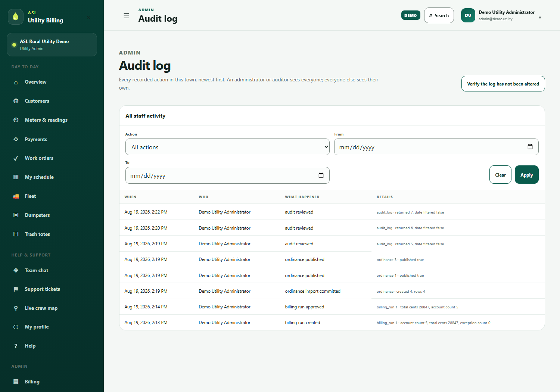This screenshot has width=560, height=392.
Task: Select the Aug 19, 2026, 2:22 PM row
Action: pyautogui.click(x=332, y=212)
